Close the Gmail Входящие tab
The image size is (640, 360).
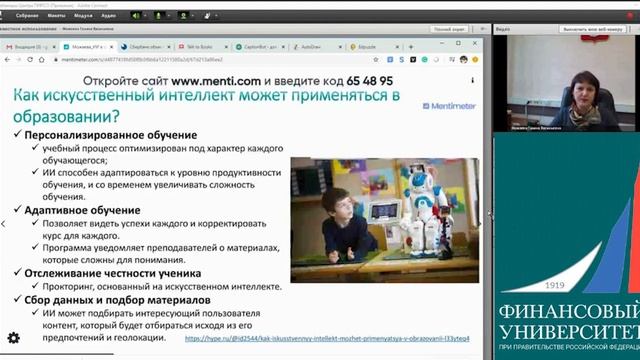pyautogui.click(x=54, y=47)
